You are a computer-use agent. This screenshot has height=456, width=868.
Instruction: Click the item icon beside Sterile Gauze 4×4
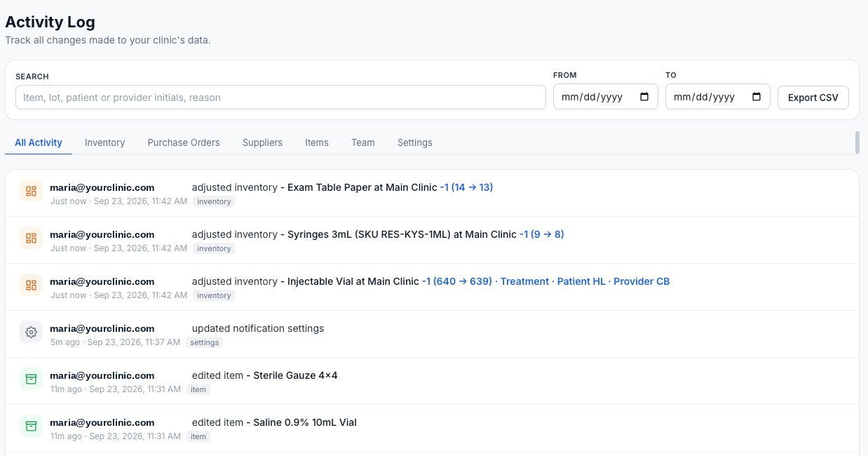coord(31,379)
